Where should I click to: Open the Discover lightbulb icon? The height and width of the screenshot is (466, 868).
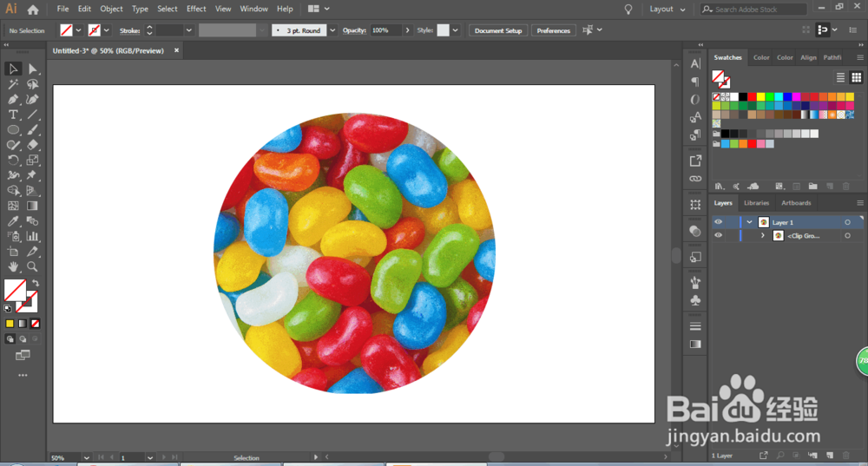point(628,10)
